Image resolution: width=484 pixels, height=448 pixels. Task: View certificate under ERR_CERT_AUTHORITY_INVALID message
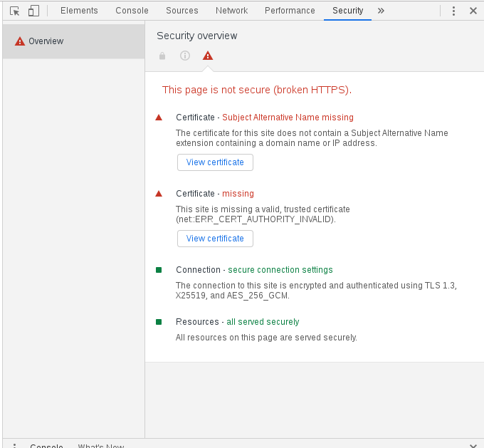[x=215, y=239]
